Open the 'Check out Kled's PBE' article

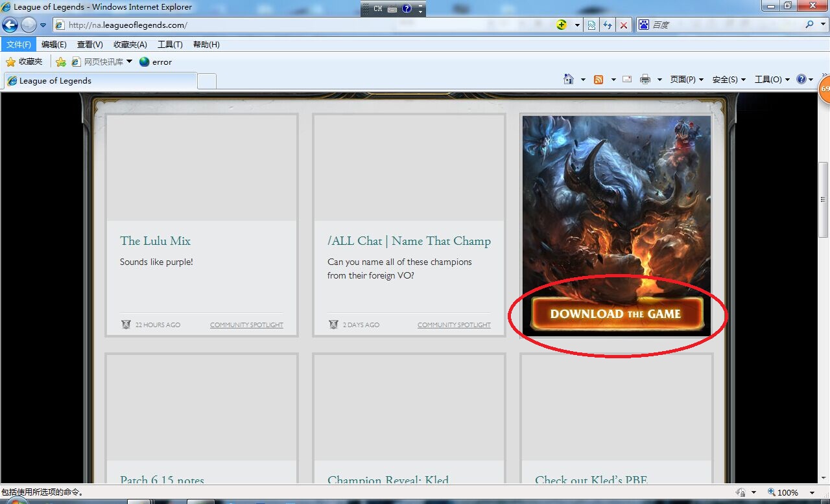pyautogui.click(x=591, y=480)
